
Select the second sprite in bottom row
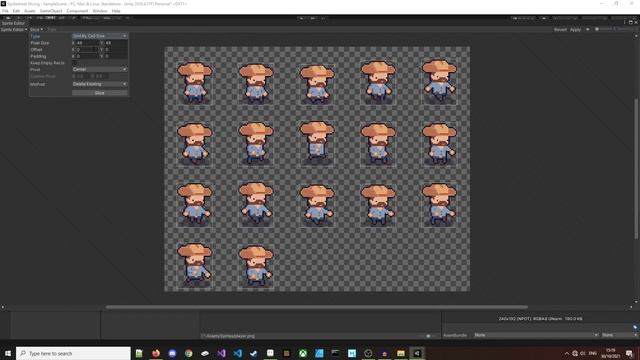coord(256,267)
